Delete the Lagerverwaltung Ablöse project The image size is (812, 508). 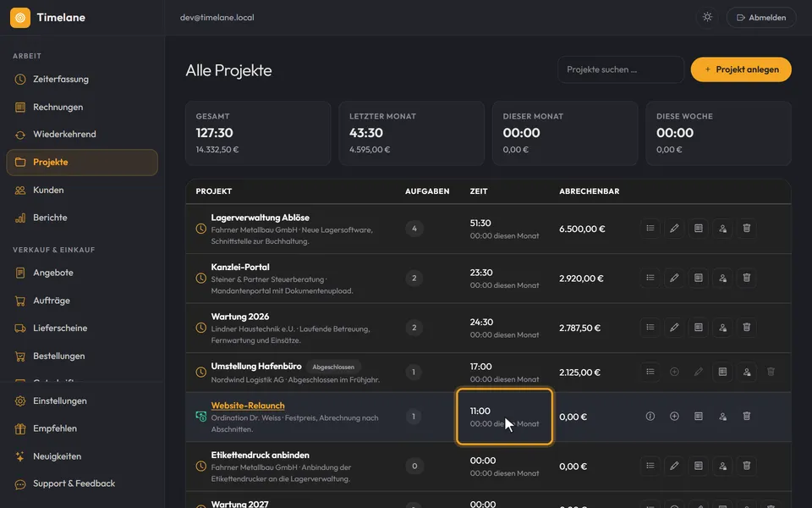pos(747,228)
